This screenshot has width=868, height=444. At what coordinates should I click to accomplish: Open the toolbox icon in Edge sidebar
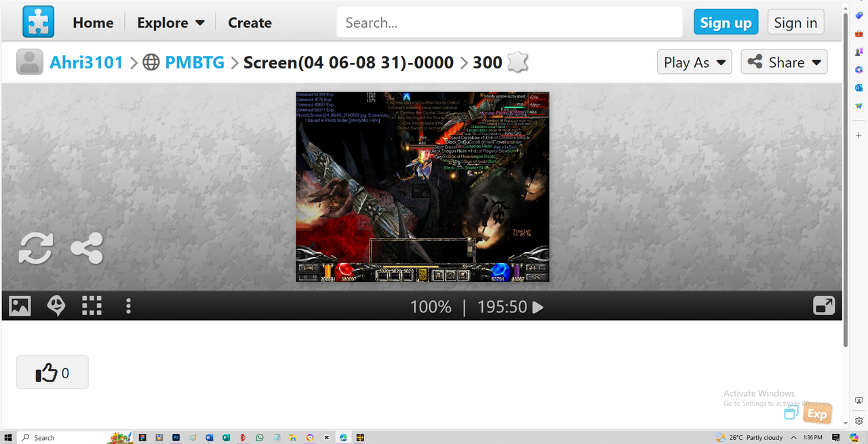pos(859,34)
